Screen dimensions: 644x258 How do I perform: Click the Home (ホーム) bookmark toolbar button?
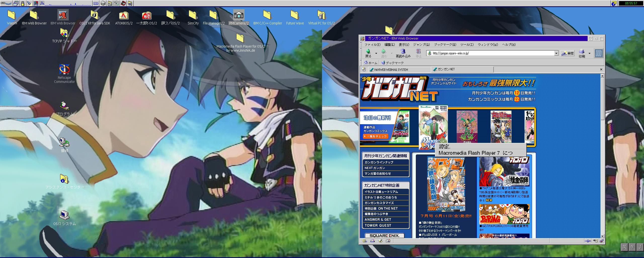371,63
